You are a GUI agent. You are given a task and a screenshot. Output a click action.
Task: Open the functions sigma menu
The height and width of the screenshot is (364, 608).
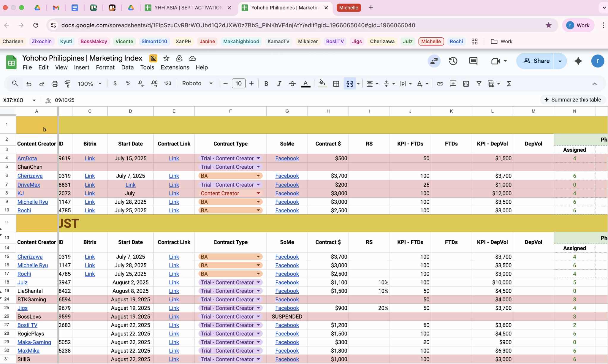point(509,84)
